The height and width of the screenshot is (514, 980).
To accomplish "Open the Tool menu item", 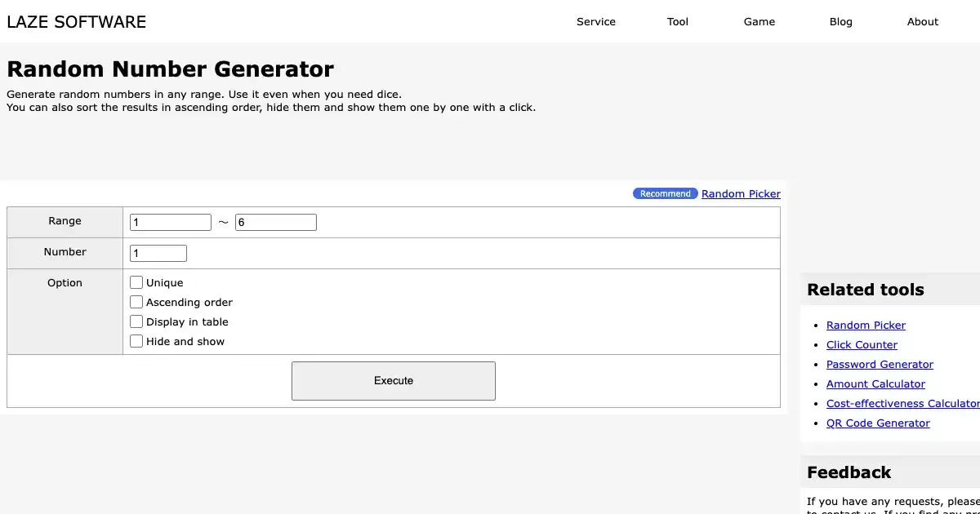I will (x=678, y=22).
